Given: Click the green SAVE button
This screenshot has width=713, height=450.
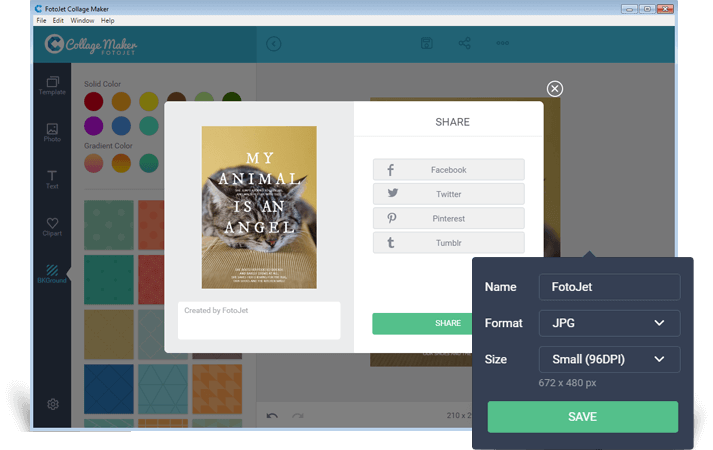Looking at the screenshot, I should click(x=582, y=417).
